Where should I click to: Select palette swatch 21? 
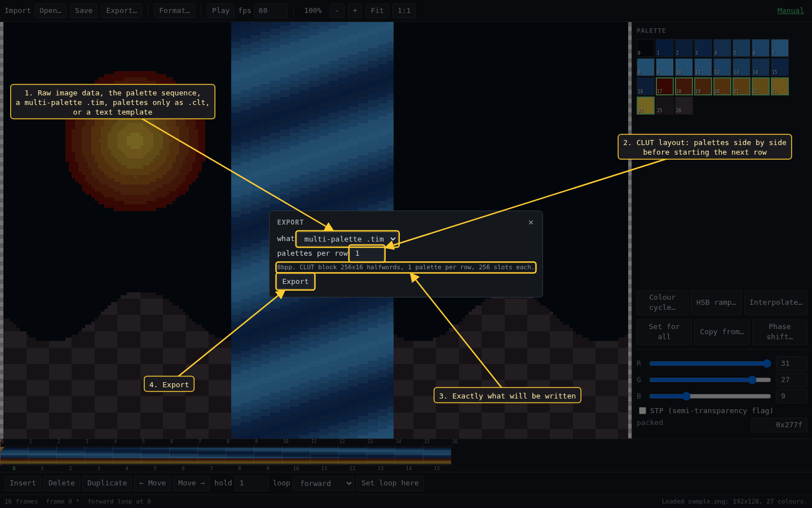click(x=742, y=86)
